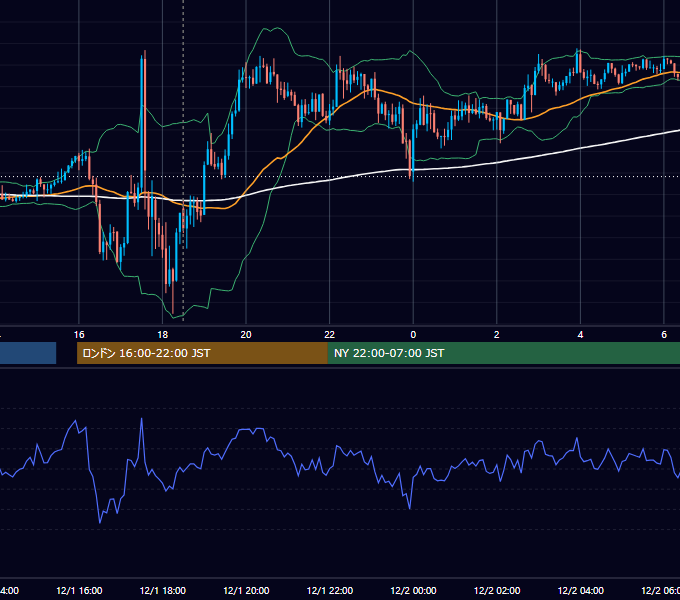The width and height of the screenshot is (680, 600).
Task: Click the blue session bar left of ロンドン
Action: [28, 353]
